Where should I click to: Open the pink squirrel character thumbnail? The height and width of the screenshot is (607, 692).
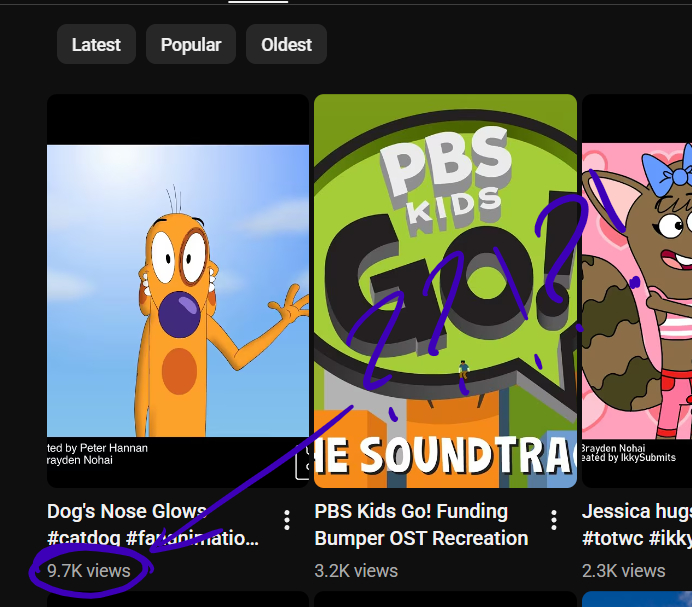(637, 290)
